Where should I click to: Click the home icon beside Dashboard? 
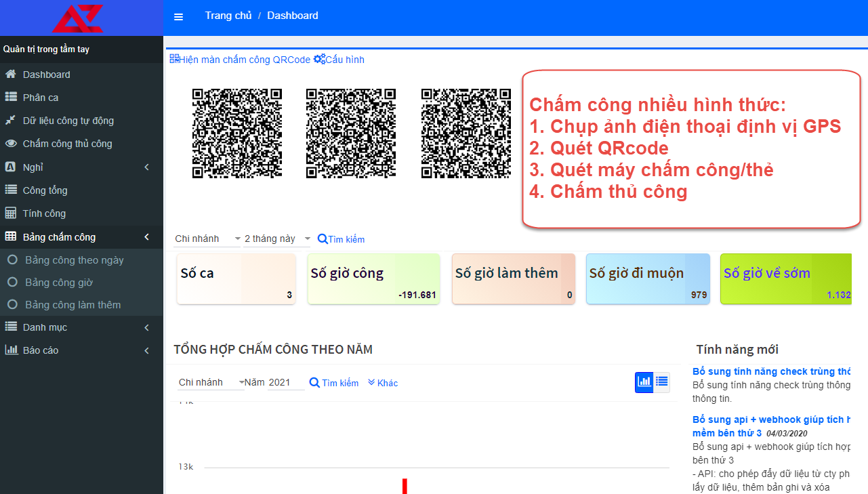click(x=11, y=74)
